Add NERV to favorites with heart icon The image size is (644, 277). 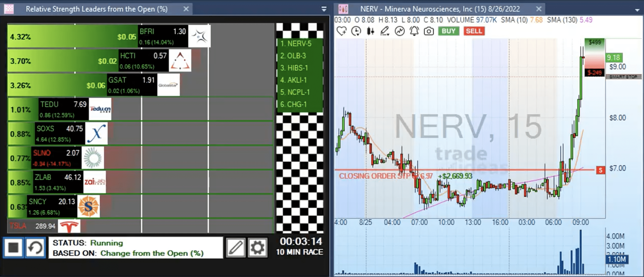tap(342, 31)
